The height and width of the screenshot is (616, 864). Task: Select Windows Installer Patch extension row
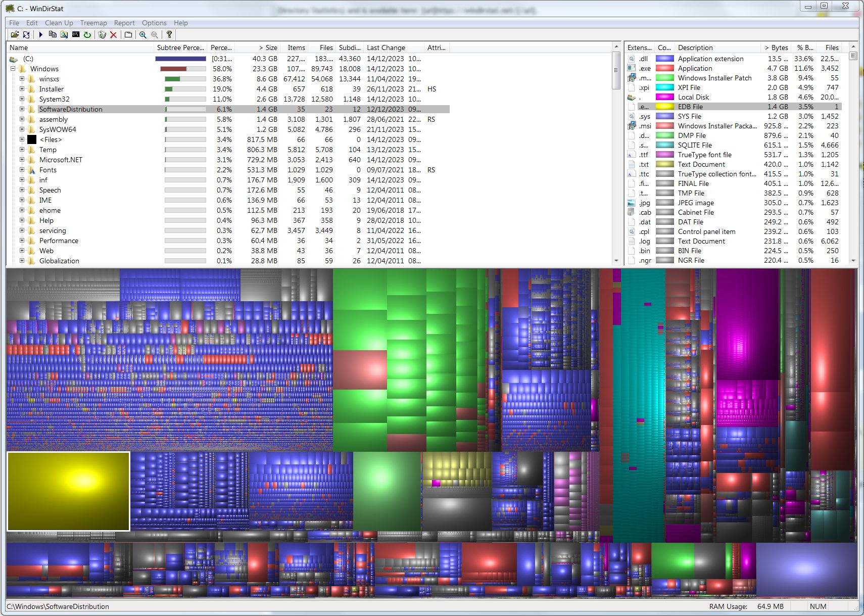[734, 78]
